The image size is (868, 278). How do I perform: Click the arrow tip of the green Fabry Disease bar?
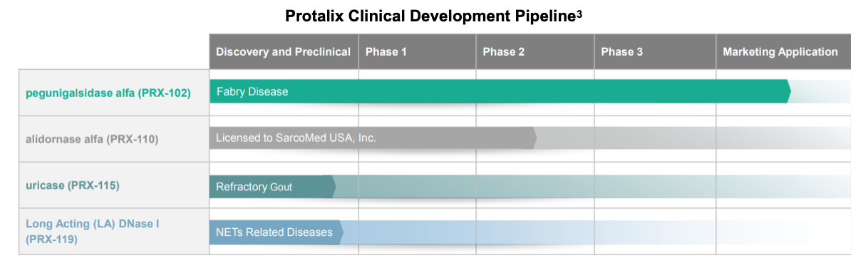[x=787, y=91]
